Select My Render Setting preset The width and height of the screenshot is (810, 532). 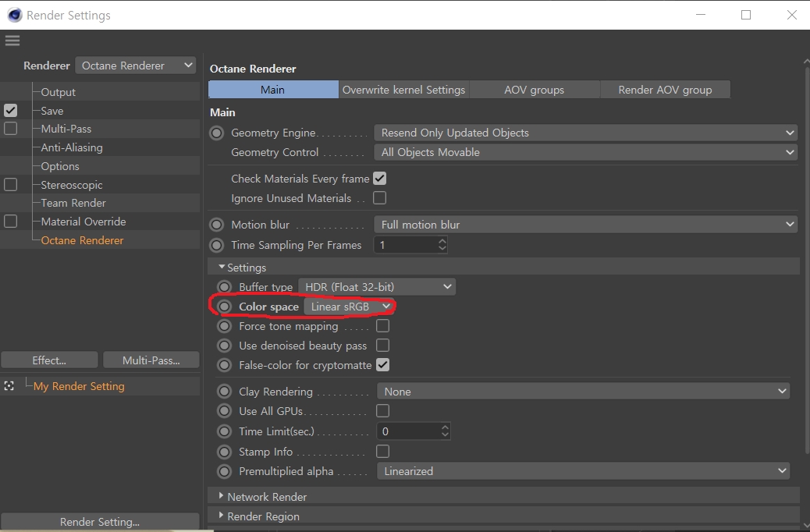79,386
